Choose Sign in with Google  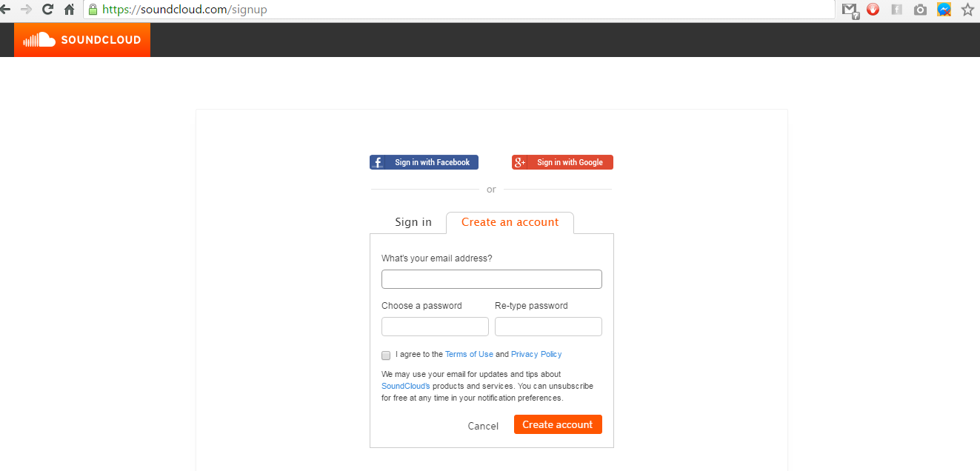(562, 162)
